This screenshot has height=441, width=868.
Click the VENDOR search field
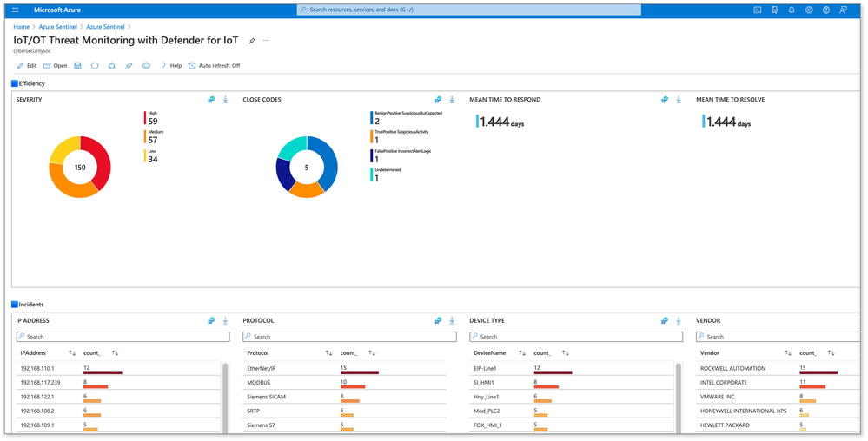[x=779, y=337]
